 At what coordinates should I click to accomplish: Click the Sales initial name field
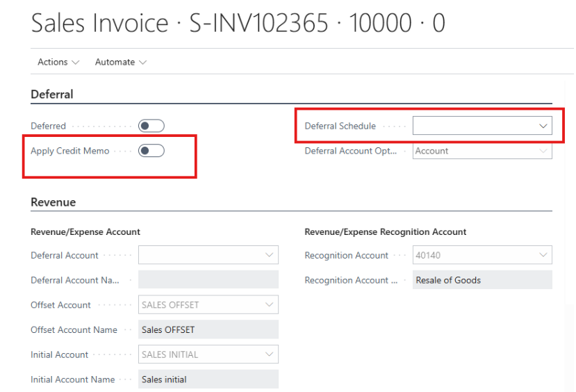coord(208,379)
